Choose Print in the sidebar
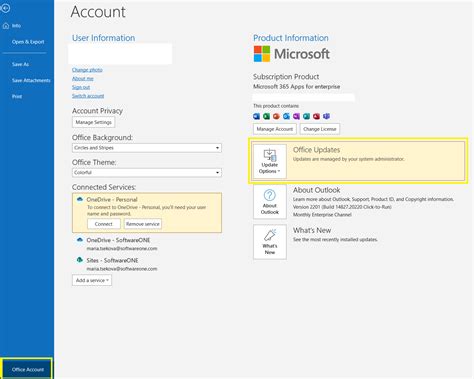The height and width of the screenshot is (379, 474). point(17,96)
